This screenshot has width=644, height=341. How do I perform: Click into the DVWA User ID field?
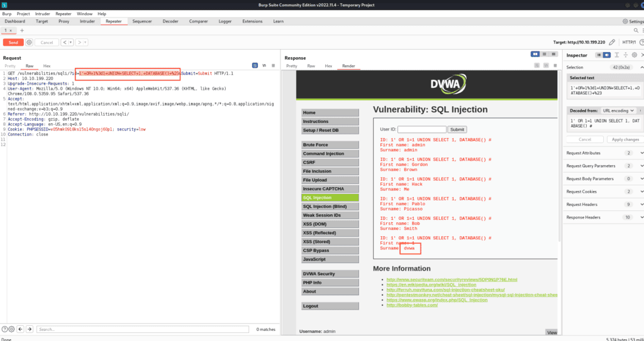pos(422,129)
